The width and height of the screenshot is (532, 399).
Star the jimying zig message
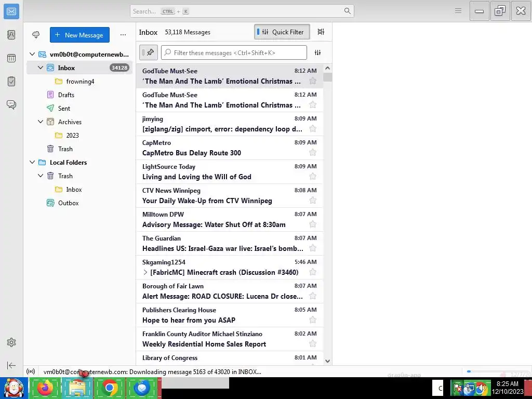[x=313, y=129]
